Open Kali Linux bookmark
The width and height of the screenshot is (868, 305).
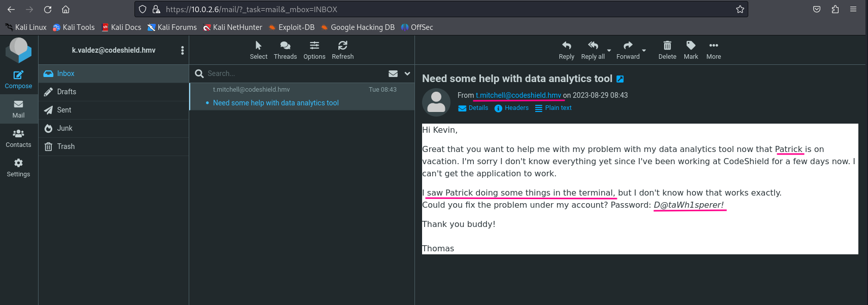pos(25,27)
